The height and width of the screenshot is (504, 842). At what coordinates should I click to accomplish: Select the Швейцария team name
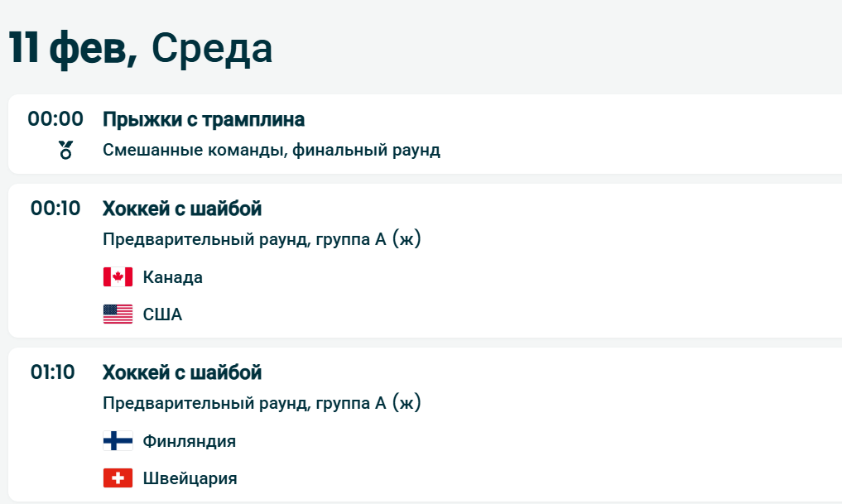[190, 478]
